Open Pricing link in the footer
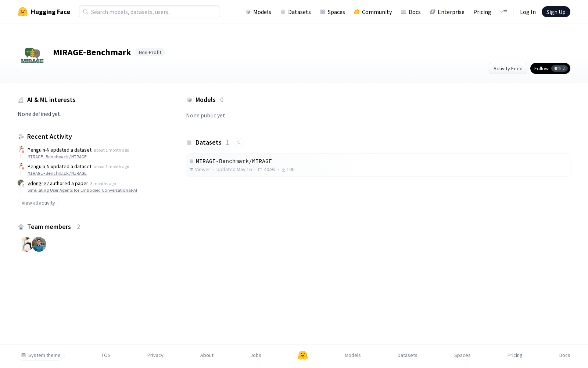Screen dimensions: 588x368 click(x=515, y=355)
